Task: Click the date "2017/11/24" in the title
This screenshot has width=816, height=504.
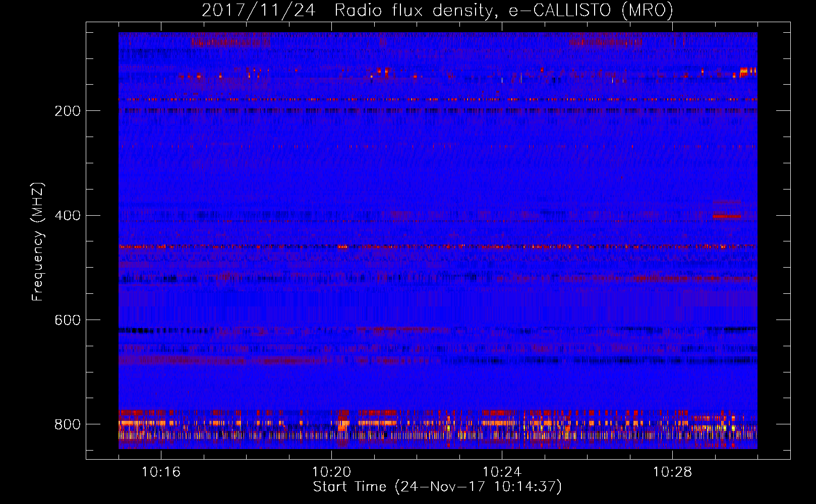Action: pos(259,11)
